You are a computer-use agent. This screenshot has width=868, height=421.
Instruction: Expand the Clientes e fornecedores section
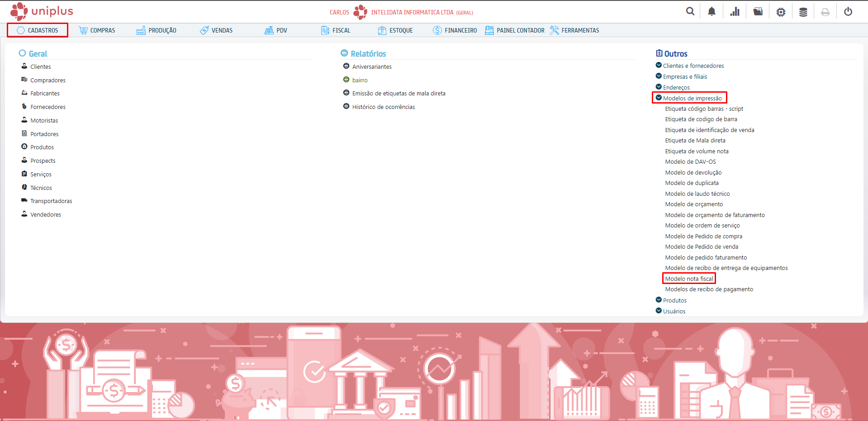click(x=693, y=66)
